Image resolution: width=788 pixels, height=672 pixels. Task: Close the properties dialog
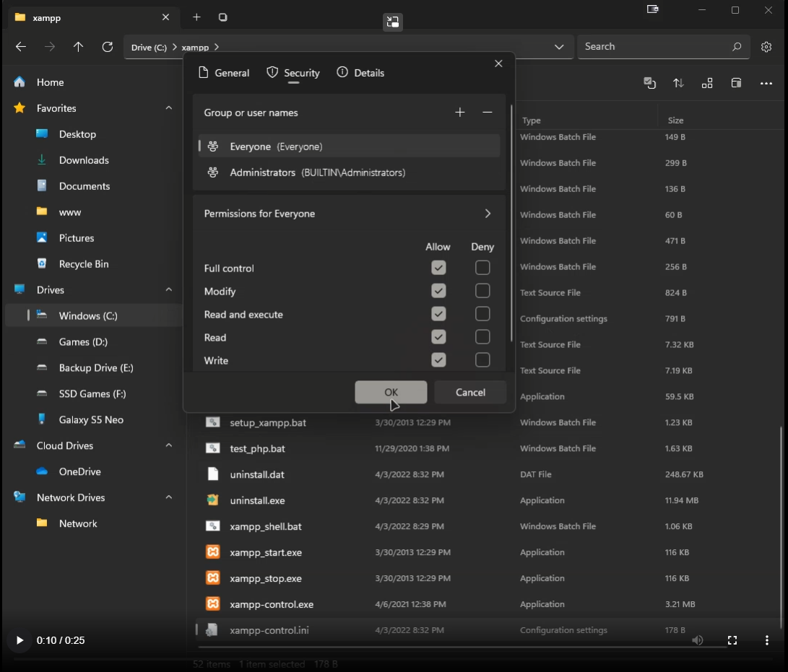tap(498, 64)
